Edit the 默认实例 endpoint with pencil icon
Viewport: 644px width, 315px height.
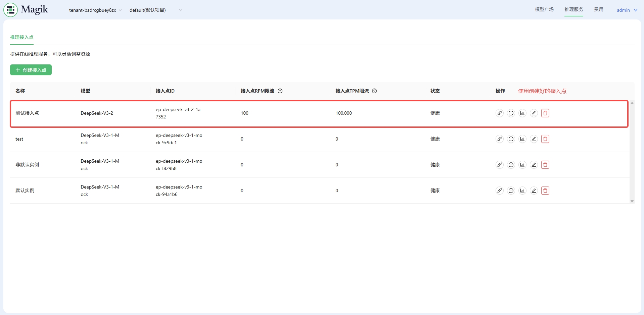[534, 191]
